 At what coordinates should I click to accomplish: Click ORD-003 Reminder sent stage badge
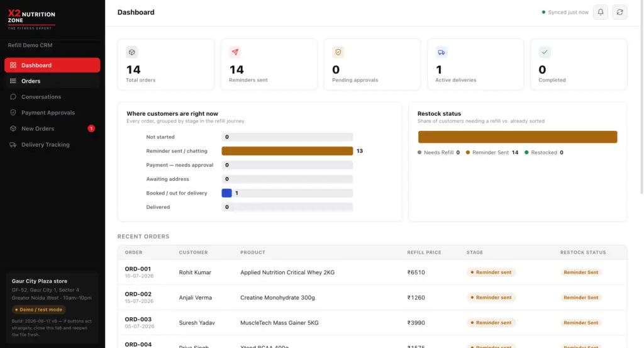491,323
